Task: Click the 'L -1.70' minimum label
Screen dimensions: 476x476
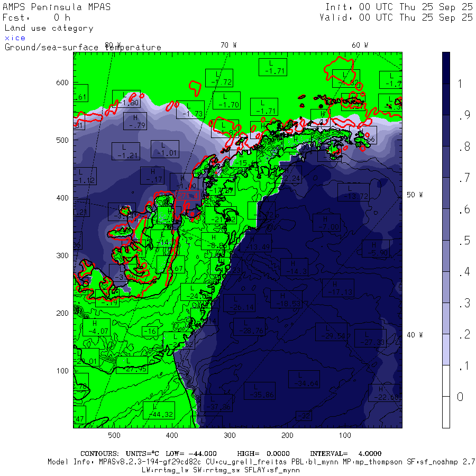Action: [x=227, y=100]
